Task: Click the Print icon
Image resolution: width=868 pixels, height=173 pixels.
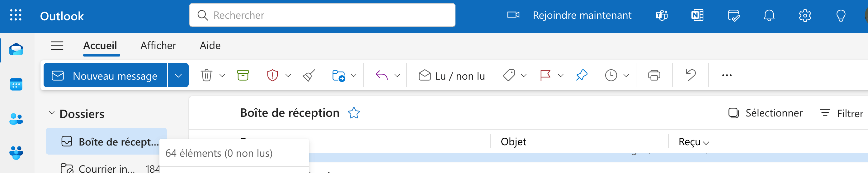Action: (654, 75)
